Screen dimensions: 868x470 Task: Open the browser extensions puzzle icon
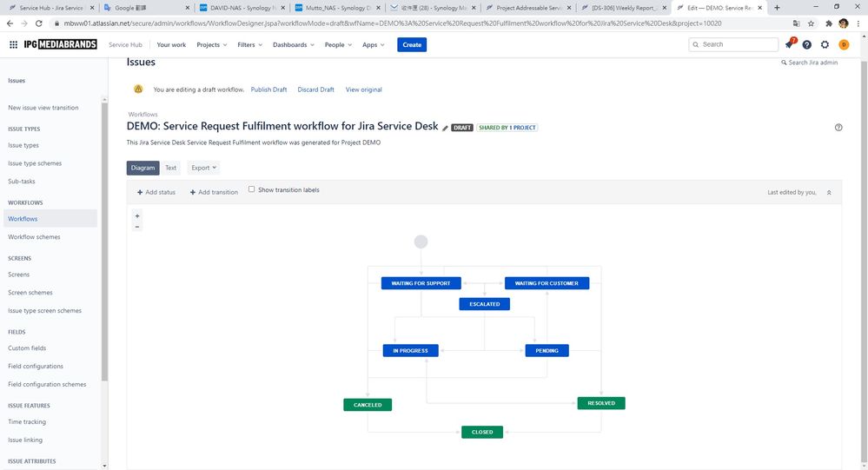click(x=829, y=23)
